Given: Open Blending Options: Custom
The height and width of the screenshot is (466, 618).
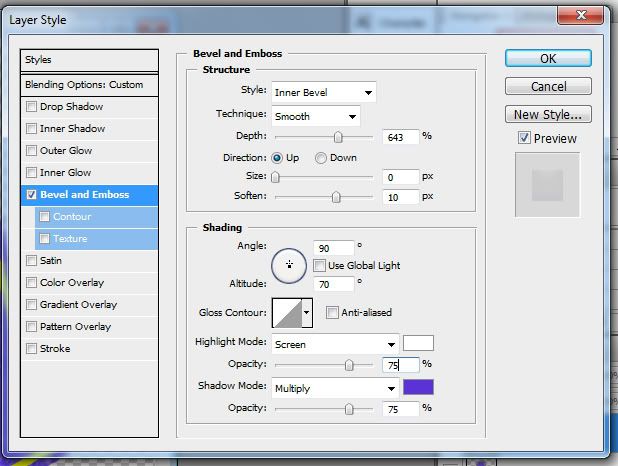Looking at the screenshot, I should click(89, 85).
